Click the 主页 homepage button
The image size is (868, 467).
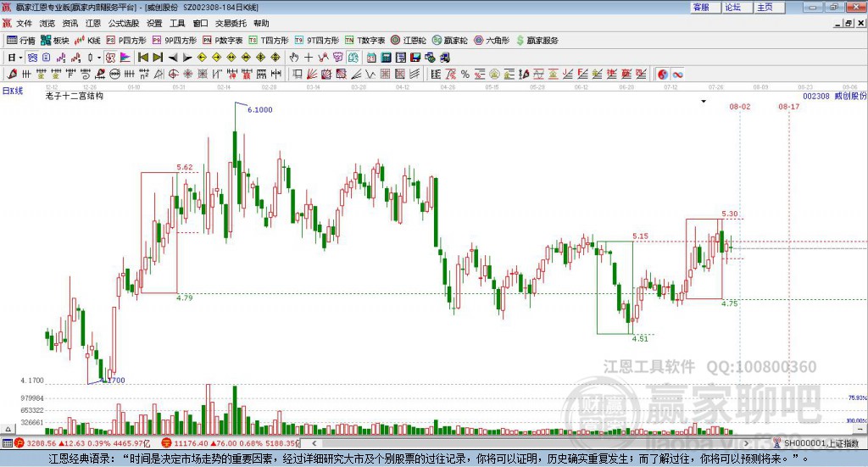click(770, 7)
